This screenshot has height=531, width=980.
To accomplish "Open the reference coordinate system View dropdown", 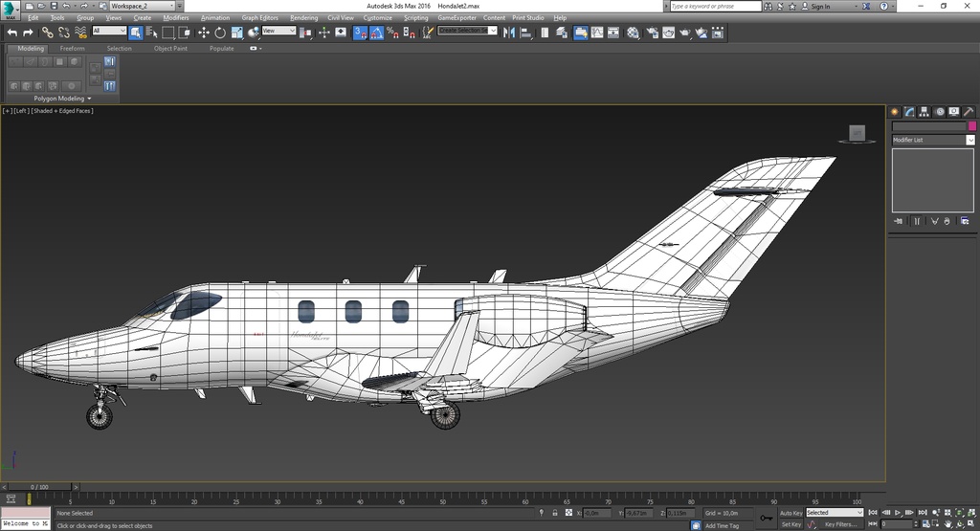I will pos(278,31).
